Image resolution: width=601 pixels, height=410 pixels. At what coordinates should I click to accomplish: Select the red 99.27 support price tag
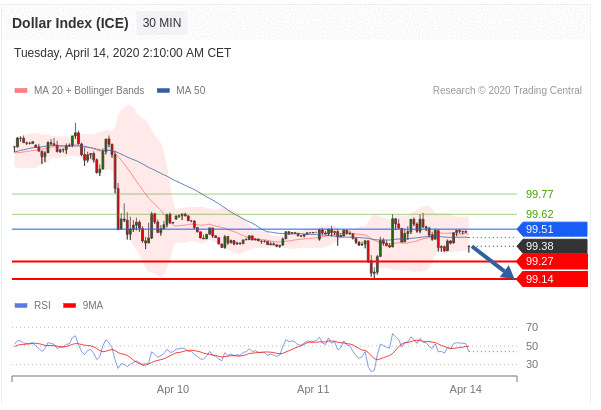click(x=551, y=262)
